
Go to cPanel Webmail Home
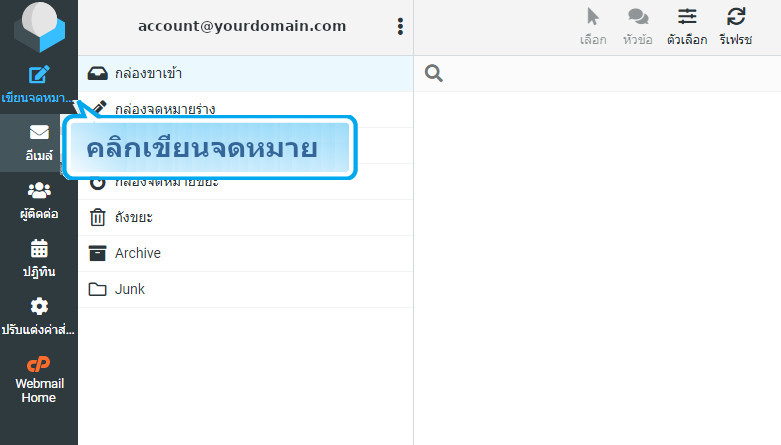click(x=39, y=380)
